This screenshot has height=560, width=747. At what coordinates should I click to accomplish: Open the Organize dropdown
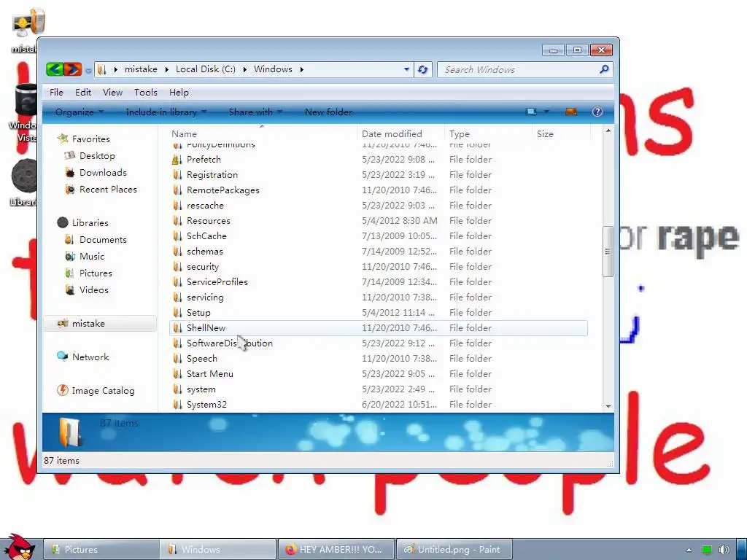(79, 112)
